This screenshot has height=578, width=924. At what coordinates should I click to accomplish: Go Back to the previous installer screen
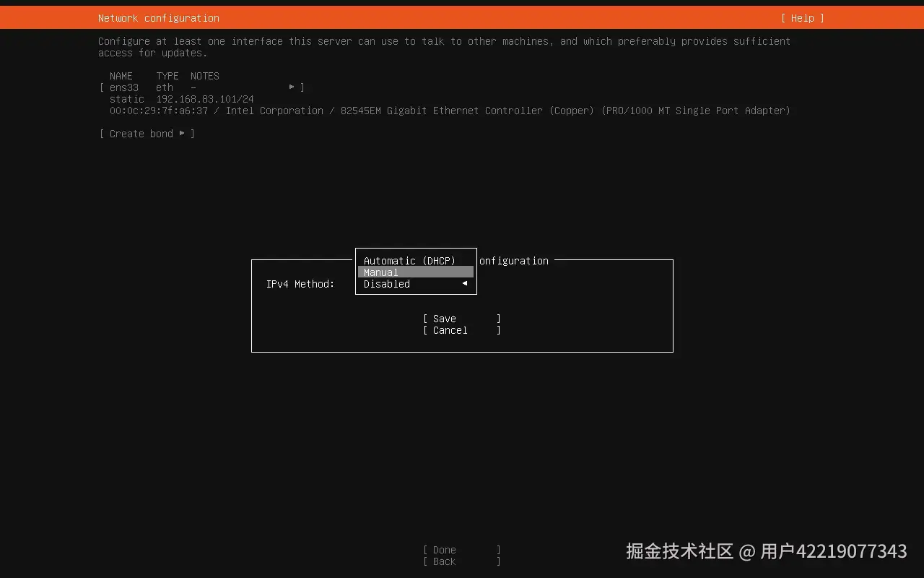pyautogui.click(x=443, y=561)
